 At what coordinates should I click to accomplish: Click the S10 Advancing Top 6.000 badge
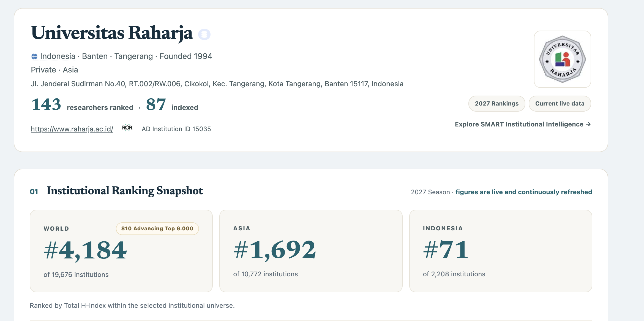coord(157,228)
